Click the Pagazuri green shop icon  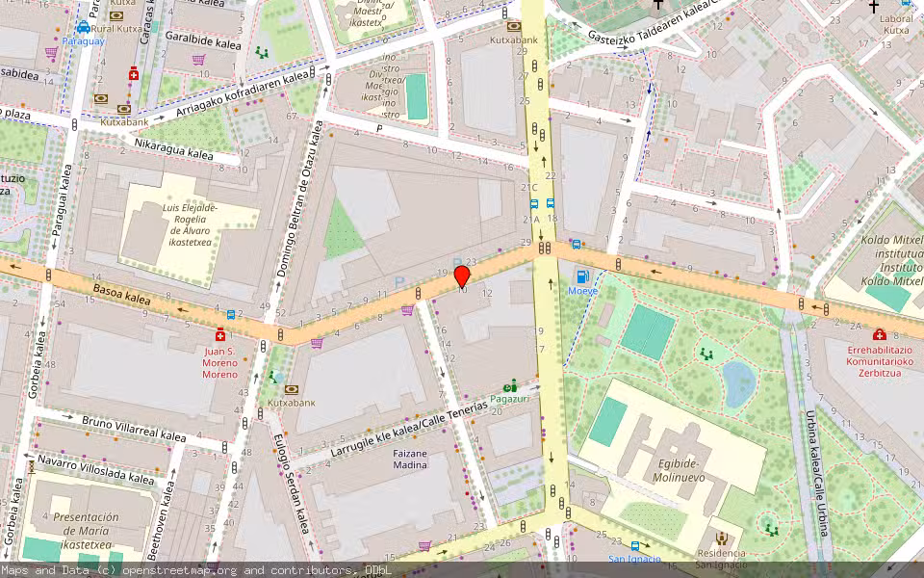510,385
